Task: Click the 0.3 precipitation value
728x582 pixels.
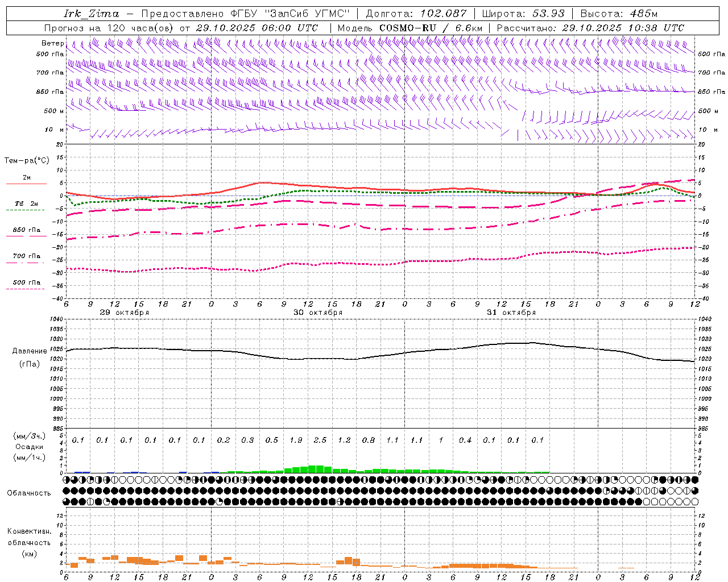Action: pyautogui.click(x=247, y=440)
